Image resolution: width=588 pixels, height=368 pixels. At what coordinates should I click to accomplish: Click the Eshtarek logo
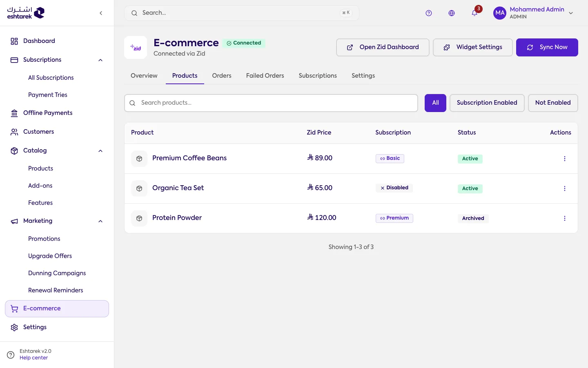(26, 13)
